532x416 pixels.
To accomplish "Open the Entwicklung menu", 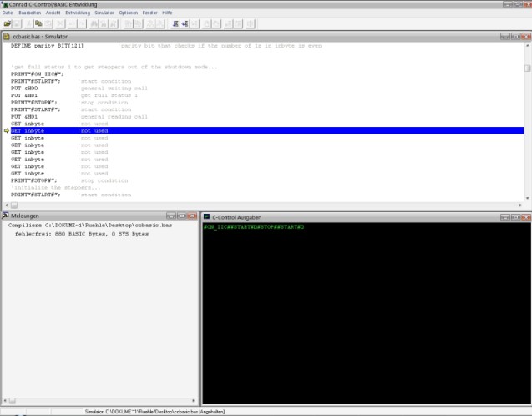I will pos(78,13).
